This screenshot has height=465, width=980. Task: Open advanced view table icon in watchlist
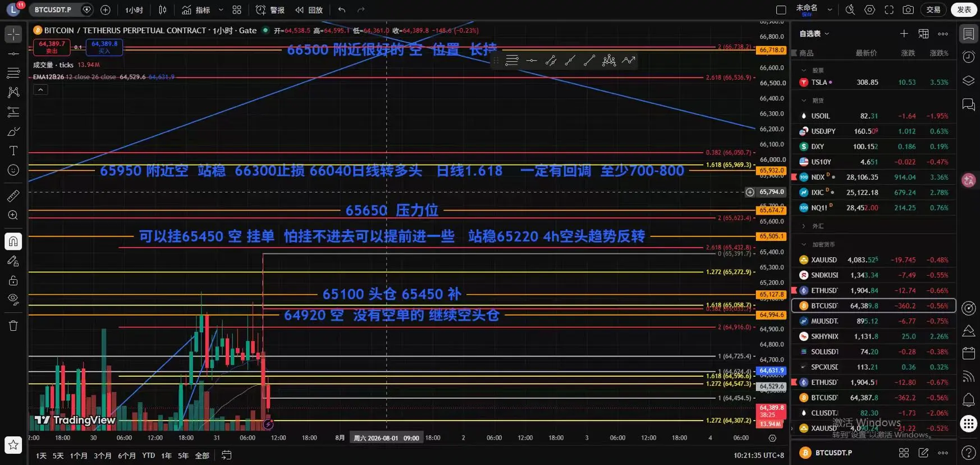coord(923,34)
